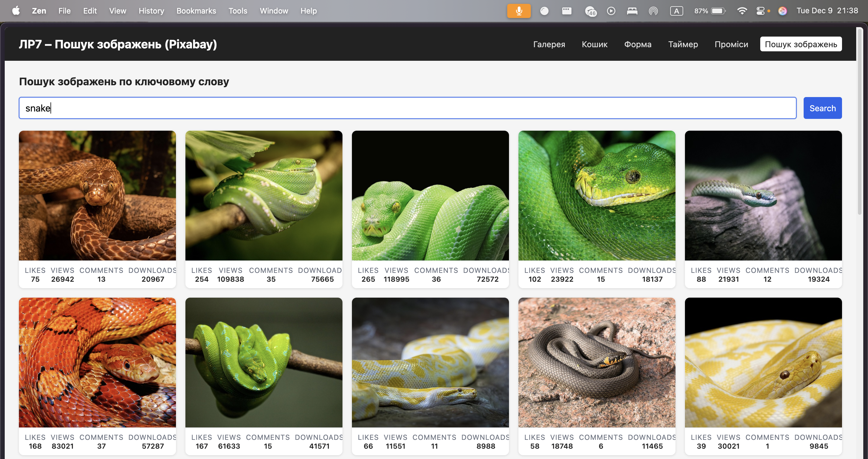
Task: Open the Tools menu
Action: coord(238,11)
